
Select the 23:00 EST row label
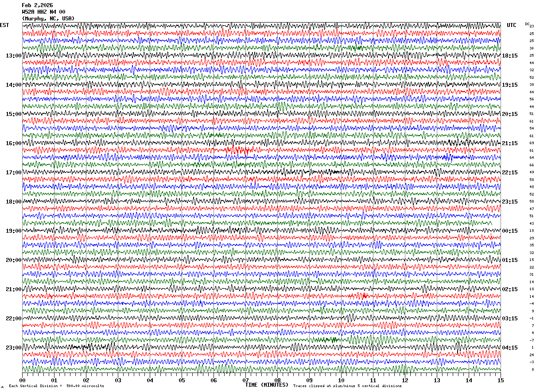[x=13, y=348]
